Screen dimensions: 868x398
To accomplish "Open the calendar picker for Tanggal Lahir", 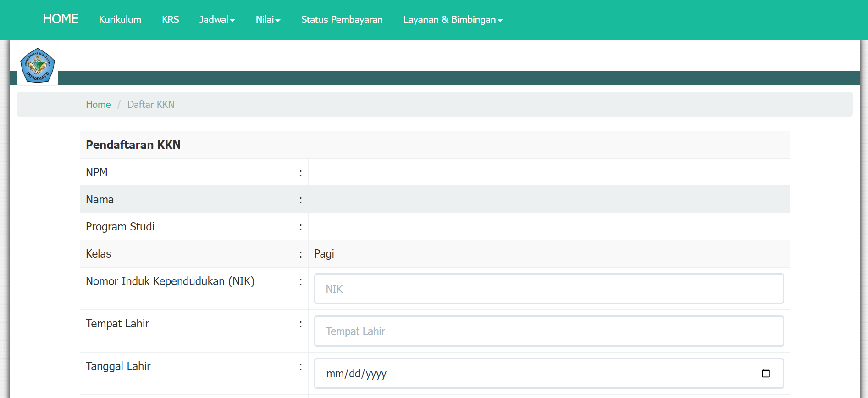I will [765, 373].
